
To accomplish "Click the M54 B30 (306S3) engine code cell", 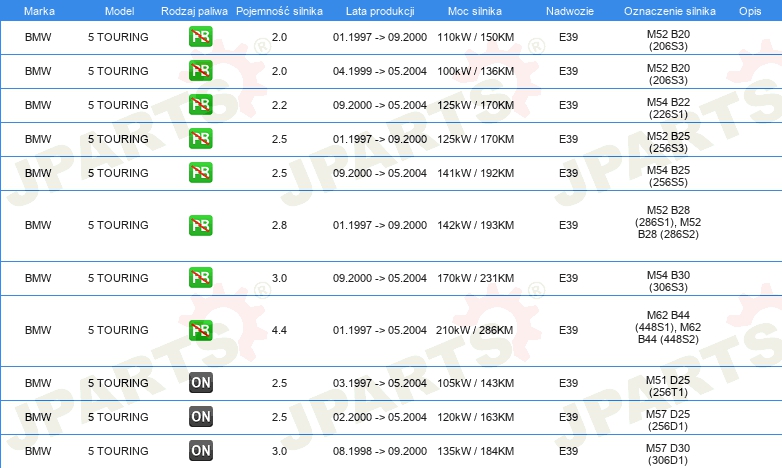I will (x=668, y=281).
